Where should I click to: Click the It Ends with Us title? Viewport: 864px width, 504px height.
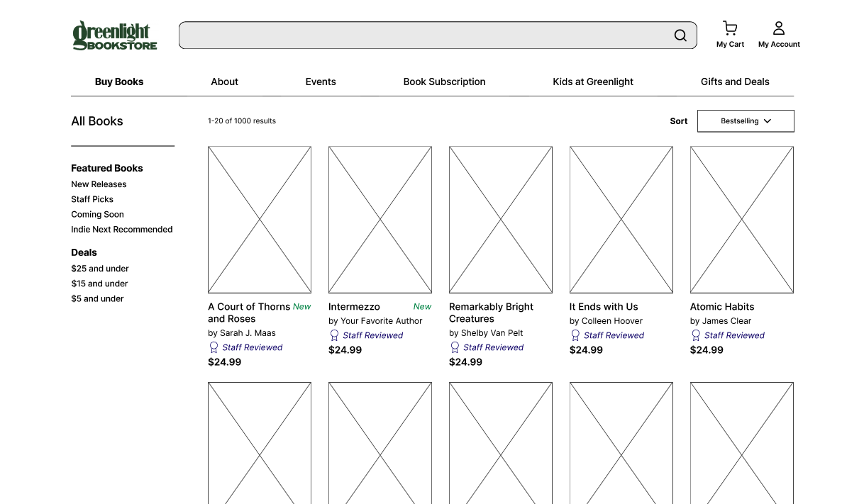604,307
